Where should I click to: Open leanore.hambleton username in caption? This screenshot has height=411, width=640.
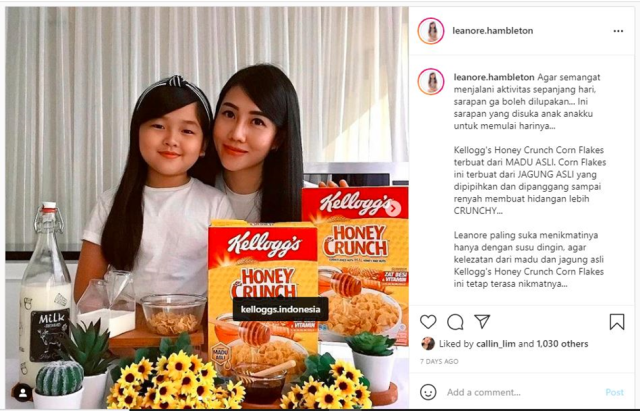pos(494,77)
